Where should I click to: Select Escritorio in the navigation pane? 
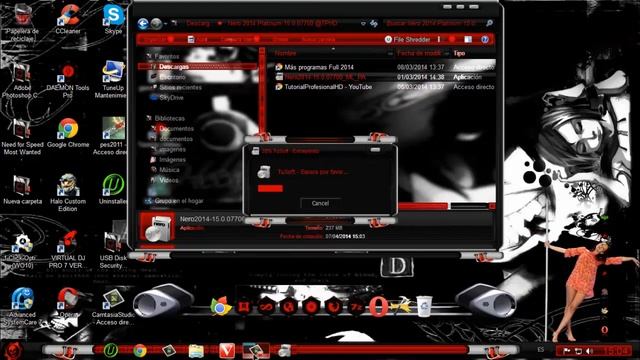(172, 77)
